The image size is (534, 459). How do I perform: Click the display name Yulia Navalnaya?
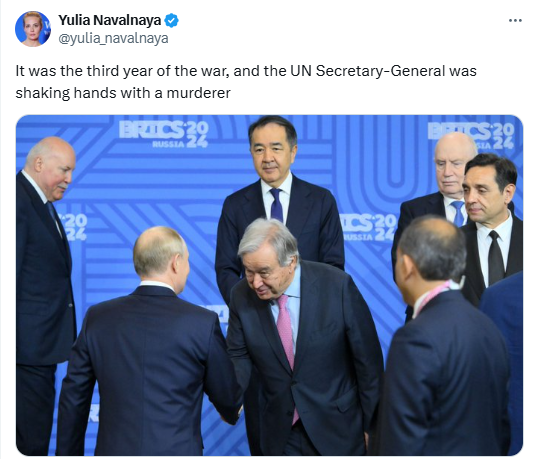pos(109,20)
